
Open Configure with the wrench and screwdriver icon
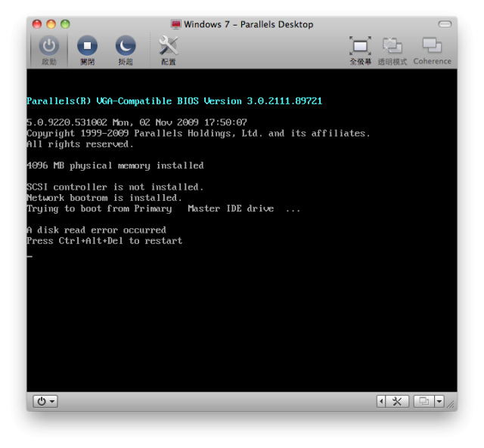168,50
